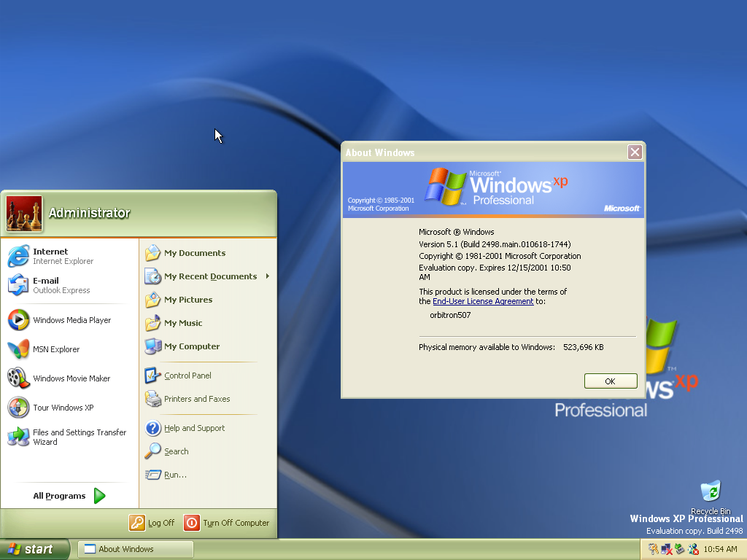Open Recycle Bin on desktop
Screen dimensions: 747x560
point(711,496)
